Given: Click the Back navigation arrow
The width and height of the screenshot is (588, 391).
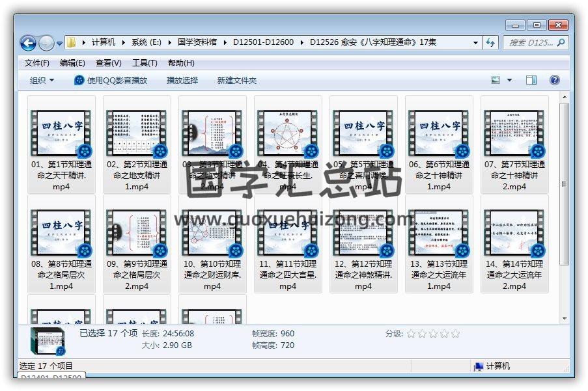Looking at the screenshot, I should (28, 43).
